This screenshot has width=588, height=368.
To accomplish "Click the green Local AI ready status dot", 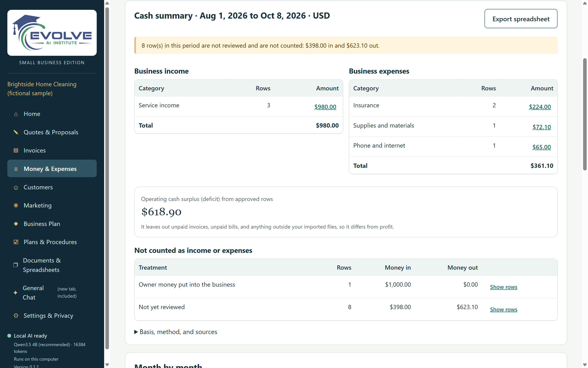I will click(9, 336).
